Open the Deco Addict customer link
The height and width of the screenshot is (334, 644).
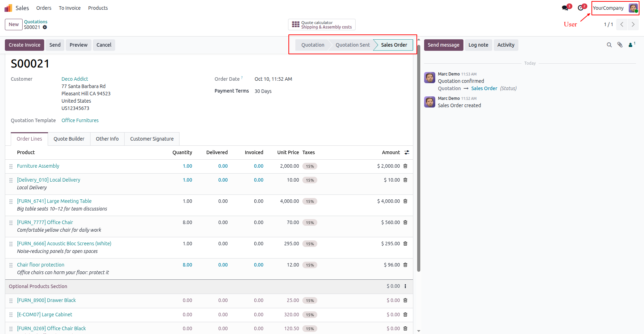pyautogui.click(x=75, y=79)
